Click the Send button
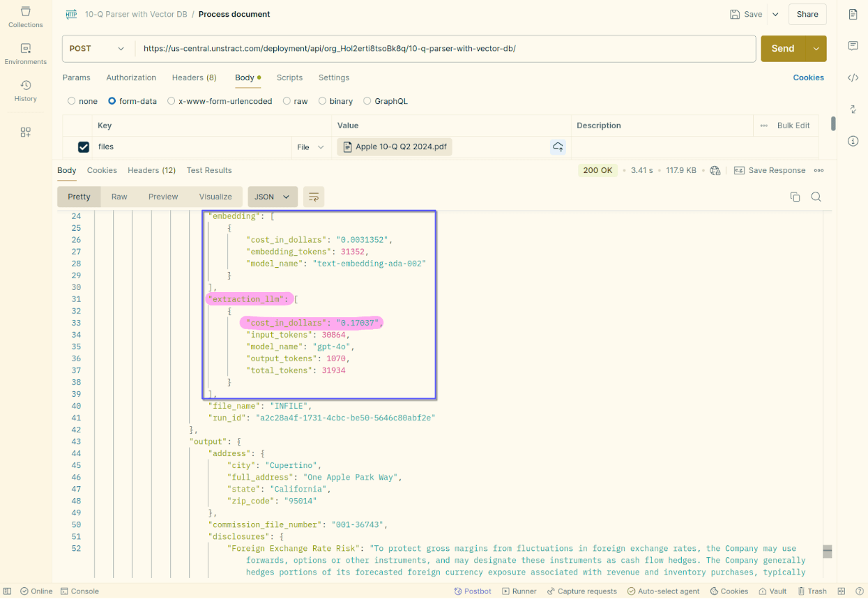This screenshot has height=599, width=868. 782,49
